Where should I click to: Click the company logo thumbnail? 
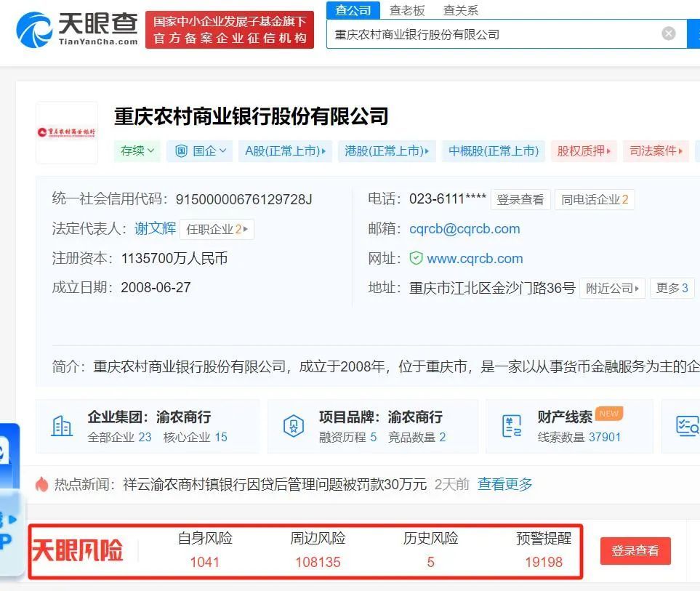[x=67, y=132]
